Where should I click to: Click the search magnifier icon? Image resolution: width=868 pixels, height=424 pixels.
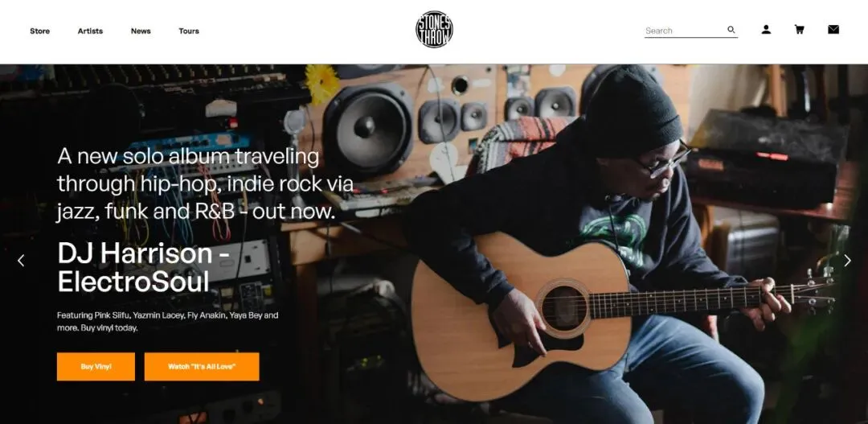(731, 30)
